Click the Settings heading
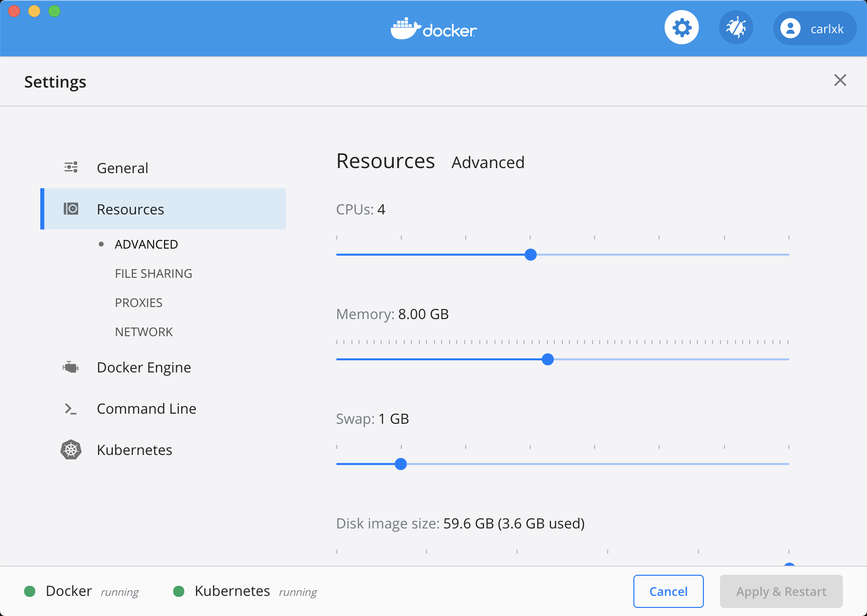Image resolution: width=867 pixels, height=616 pixels. (55, 82)
